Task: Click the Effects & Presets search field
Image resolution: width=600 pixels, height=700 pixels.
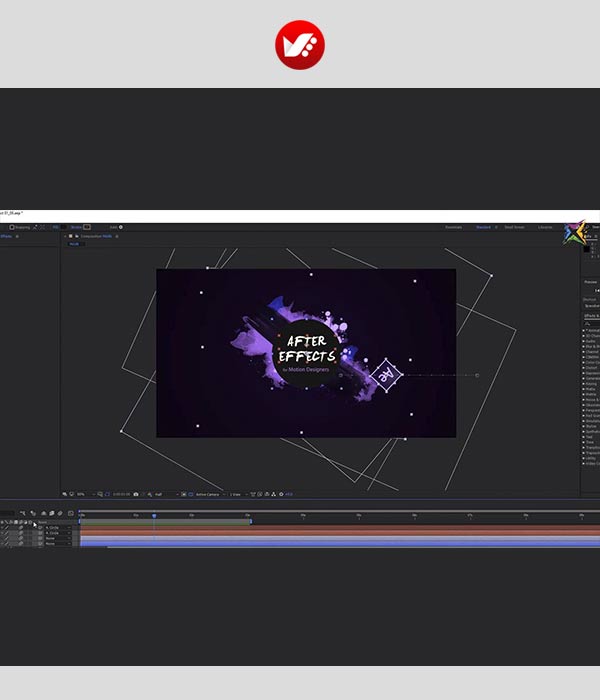Action: click(593, 323)
